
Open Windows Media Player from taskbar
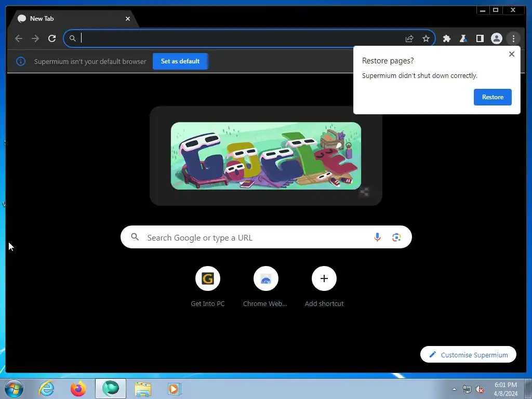[x=175, y=389]
